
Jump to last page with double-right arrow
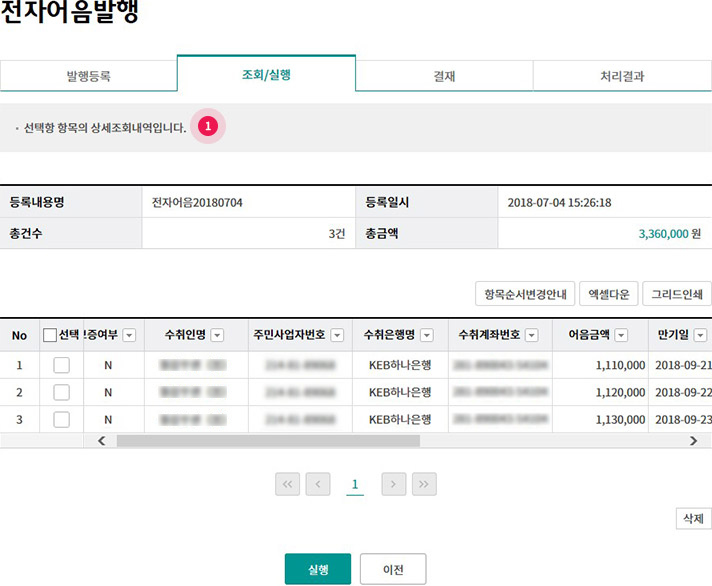click(x=424, y=484)
